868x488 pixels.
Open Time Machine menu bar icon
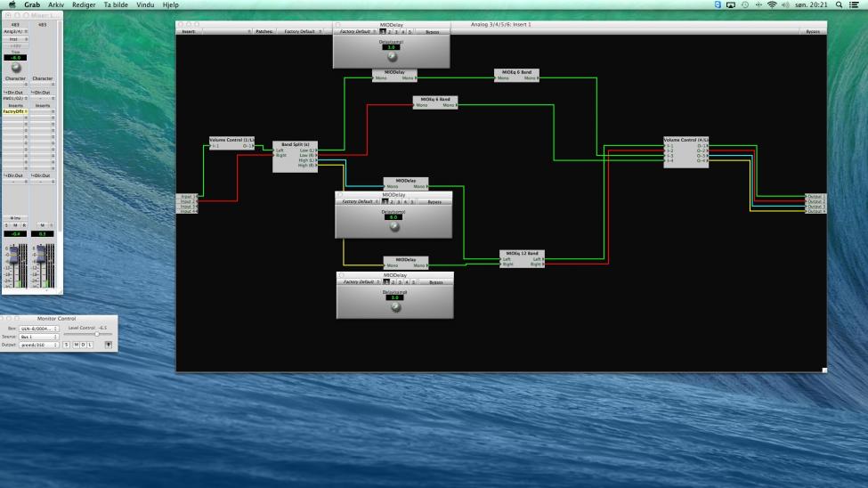point(745,5)
